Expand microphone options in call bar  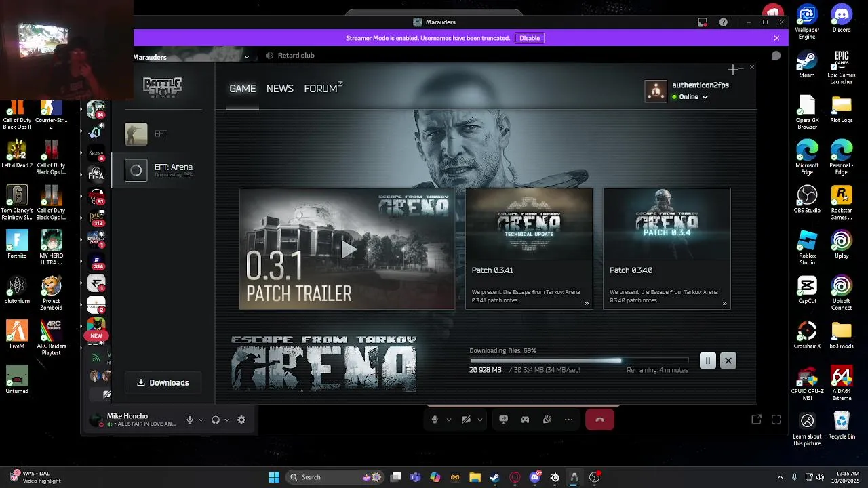coord(448,420)
